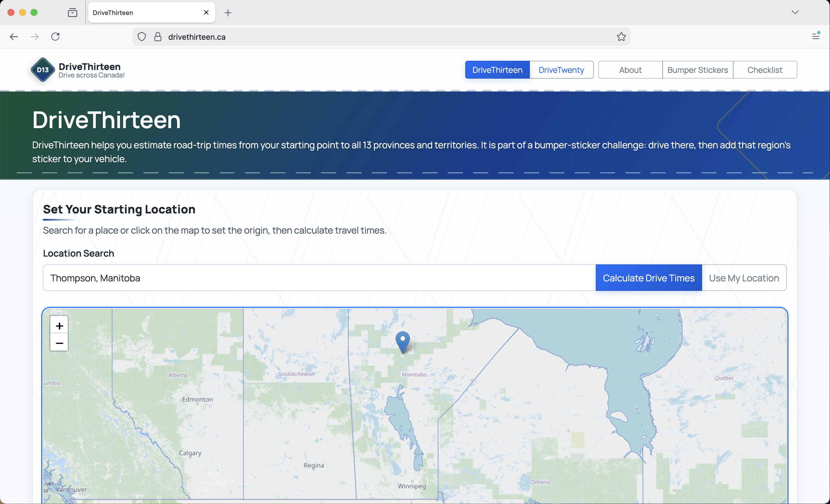Open the tab overview icon
Viewport: 830px width, 504px height.
72,12
